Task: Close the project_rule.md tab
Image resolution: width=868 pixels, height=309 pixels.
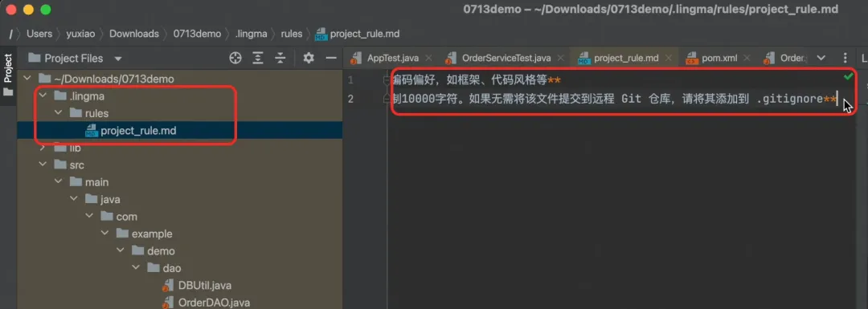Action: [668, 58]
